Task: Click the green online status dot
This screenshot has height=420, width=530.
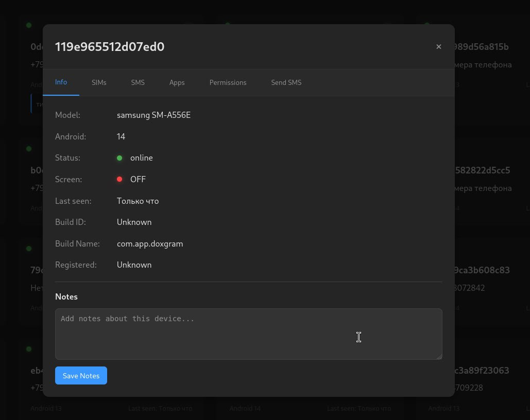Action: click(119, 158)
